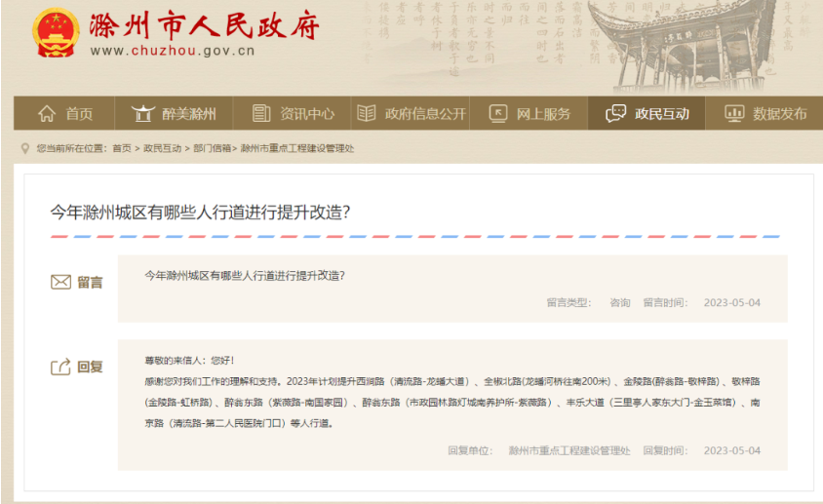Viewport: 823px width, 504px height.
Task: Open 滁州市重点工程建设管理处 breadcrumb link
Action: [x=296, y=148]
